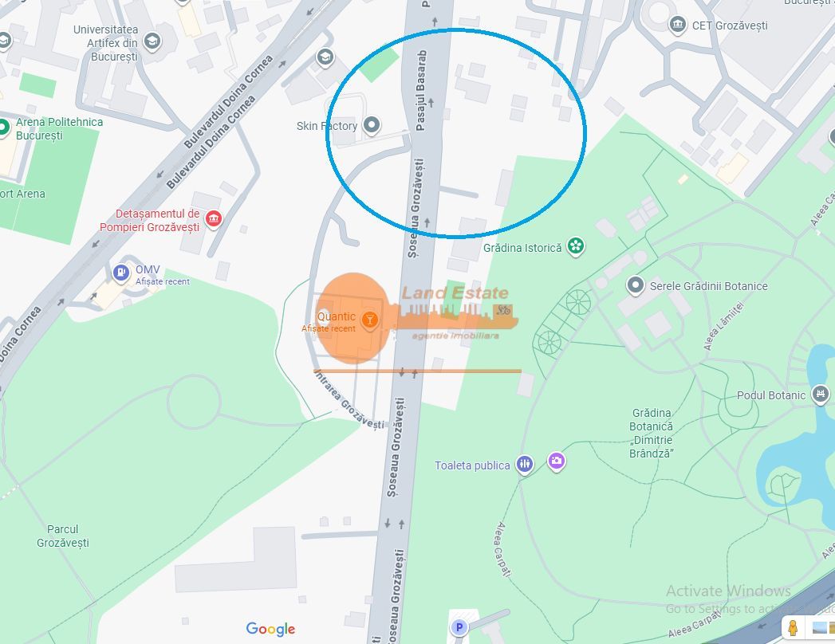Click the Grădina Botanică Dimitrie Brândză label

click(652, 433)
